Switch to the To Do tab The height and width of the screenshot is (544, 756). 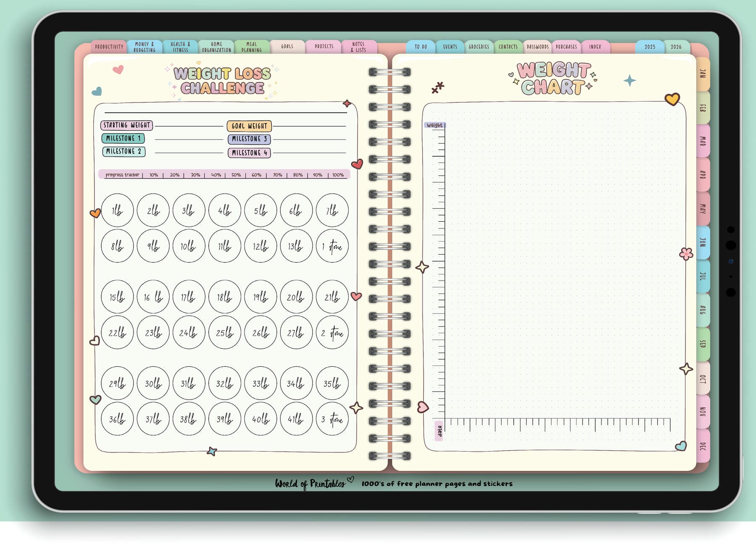pyautogui.click(x=420, y=47)
